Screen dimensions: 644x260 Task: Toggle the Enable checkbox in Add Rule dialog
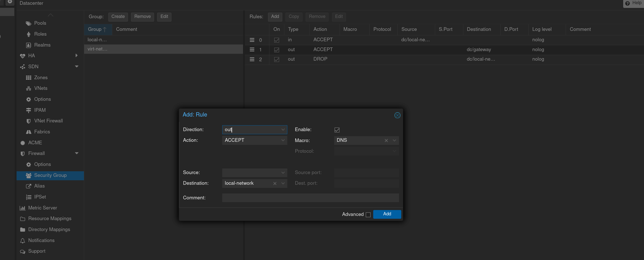click(337, 130)
